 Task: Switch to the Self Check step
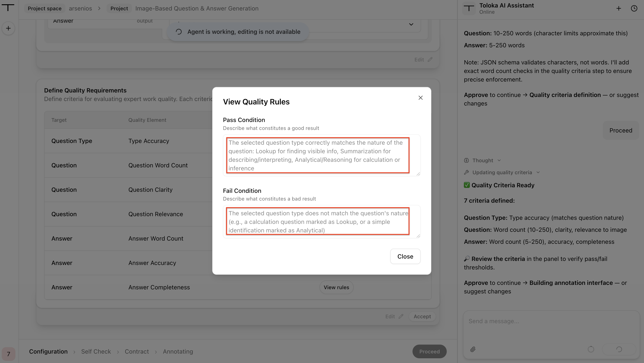coord(96,351)
